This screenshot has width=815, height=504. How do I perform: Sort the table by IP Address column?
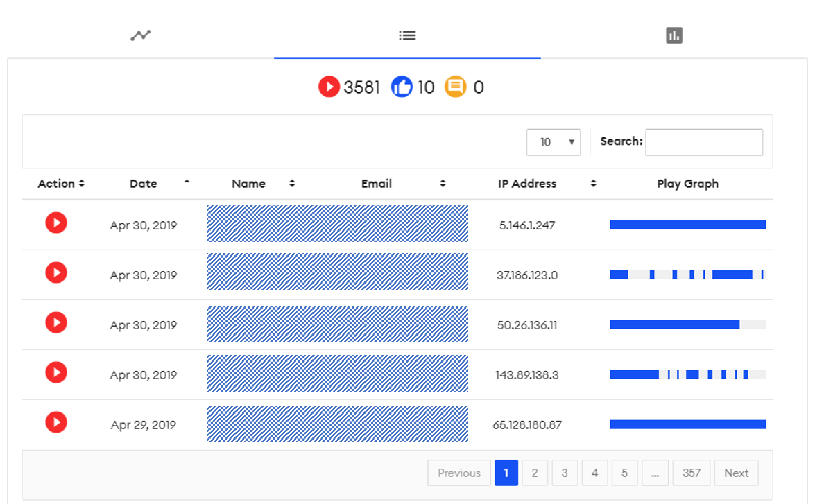coord(527,184)
